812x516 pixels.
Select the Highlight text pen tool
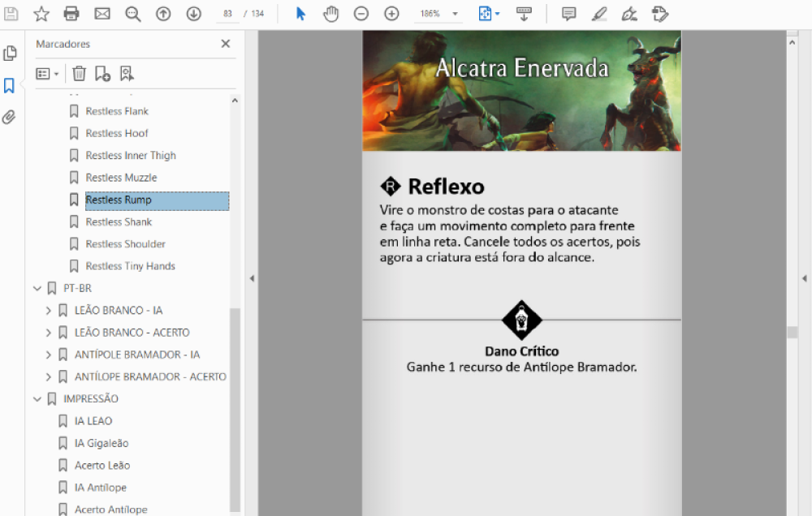click(x=599, y=14)
